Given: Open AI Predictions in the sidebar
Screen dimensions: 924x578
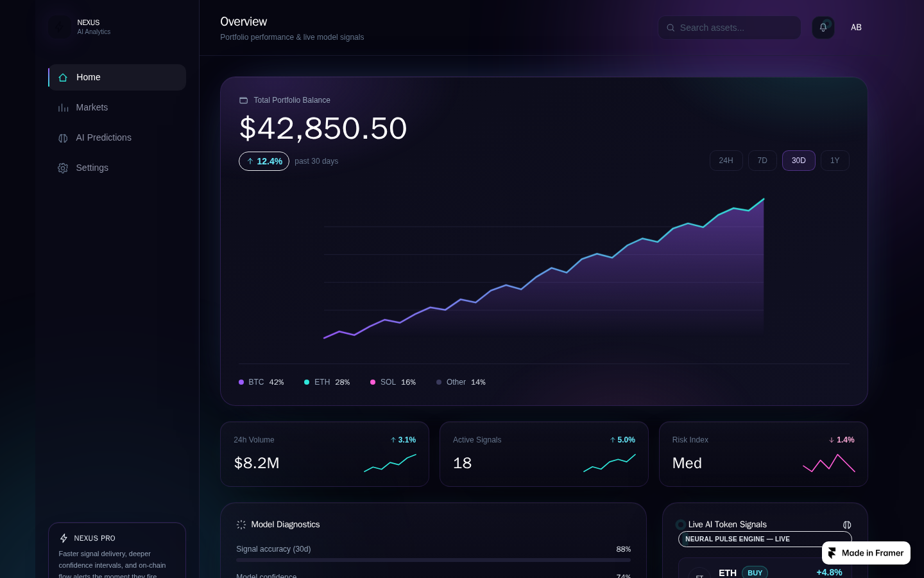Looking at the screenshot, I should [x=117, y=137].
